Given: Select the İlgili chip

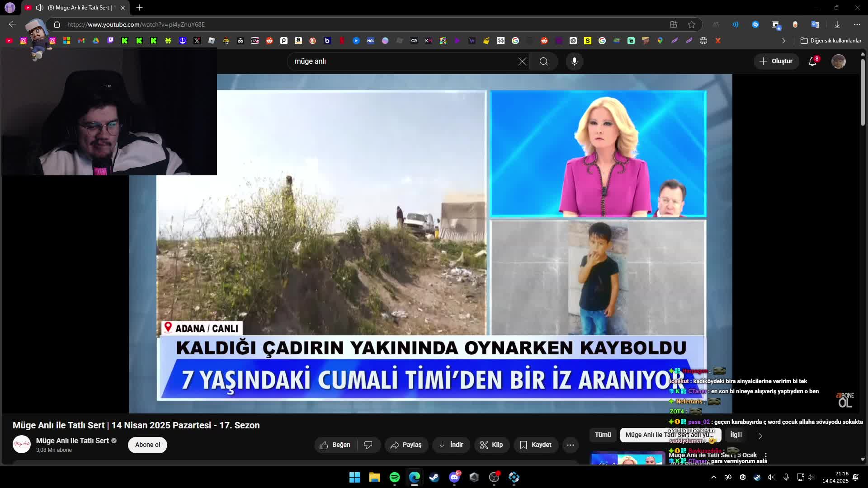Looking at the screenshot, I should pyautogui.click(x=736, y=435).
